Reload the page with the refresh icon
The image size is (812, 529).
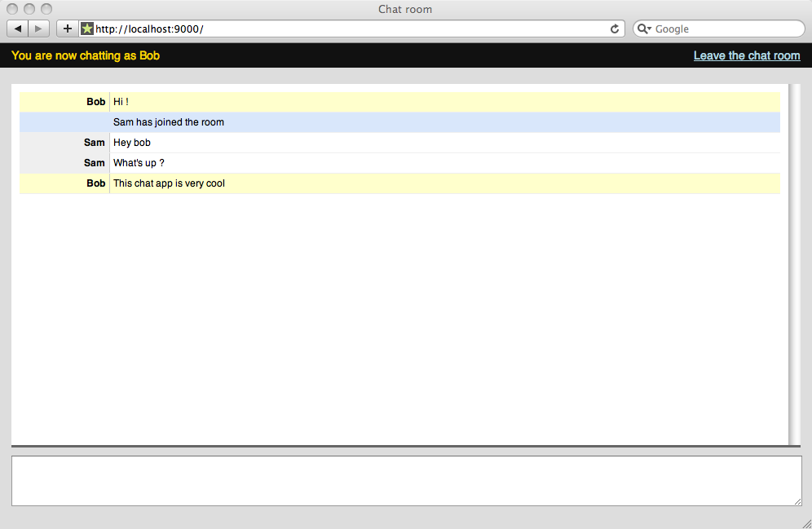pos(615,29)
